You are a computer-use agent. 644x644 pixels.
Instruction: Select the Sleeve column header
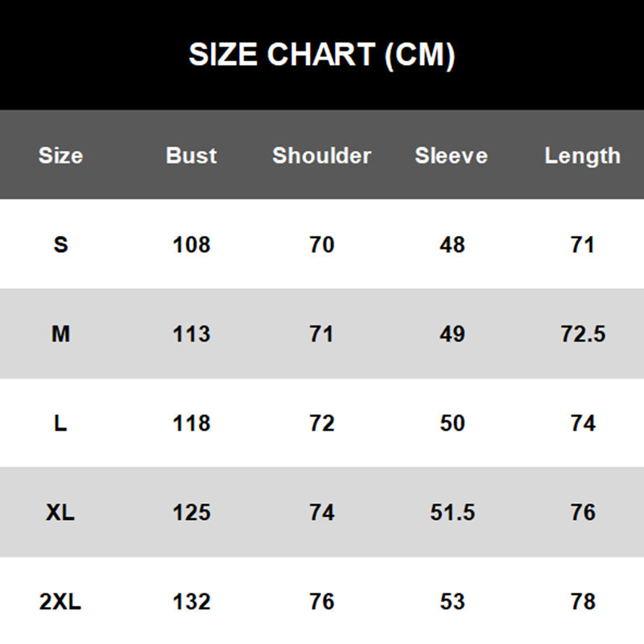tap(452, 155)
